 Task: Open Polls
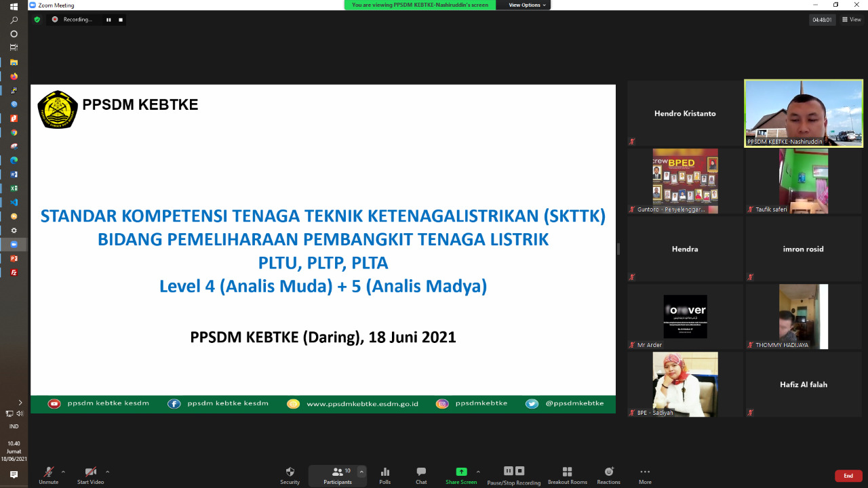[385, 475]
